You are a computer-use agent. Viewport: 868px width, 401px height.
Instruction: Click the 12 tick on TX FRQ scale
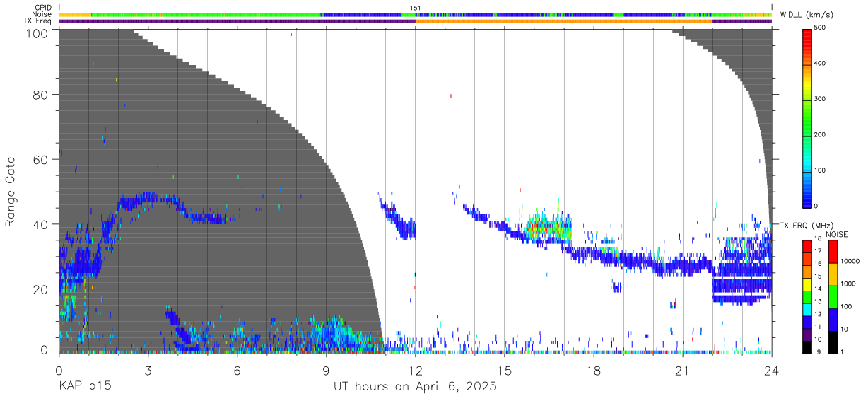[818, 314]
